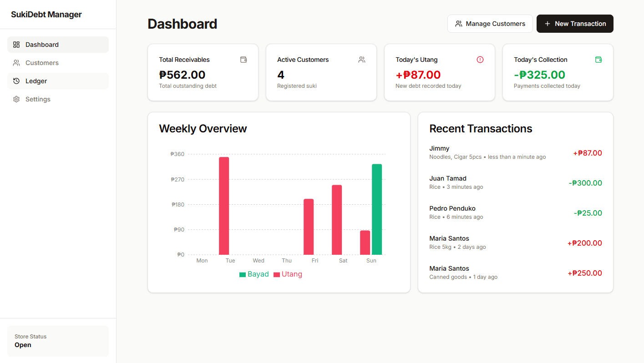This screenshot has width=644, height=363.
Task: Select the Dashboard grid icon in sidebar
Action: click(x=16, y=45)
